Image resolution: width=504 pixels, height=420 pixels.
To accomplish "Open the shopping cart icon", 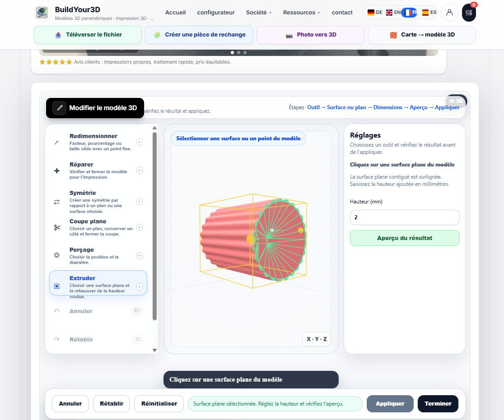I will click(469, 13).
